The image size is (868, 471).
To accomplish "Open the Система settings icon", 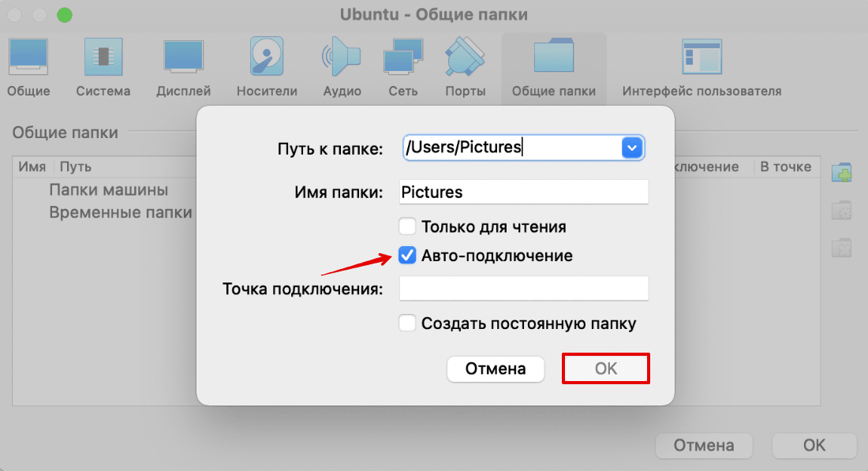I will click(103, 58).
